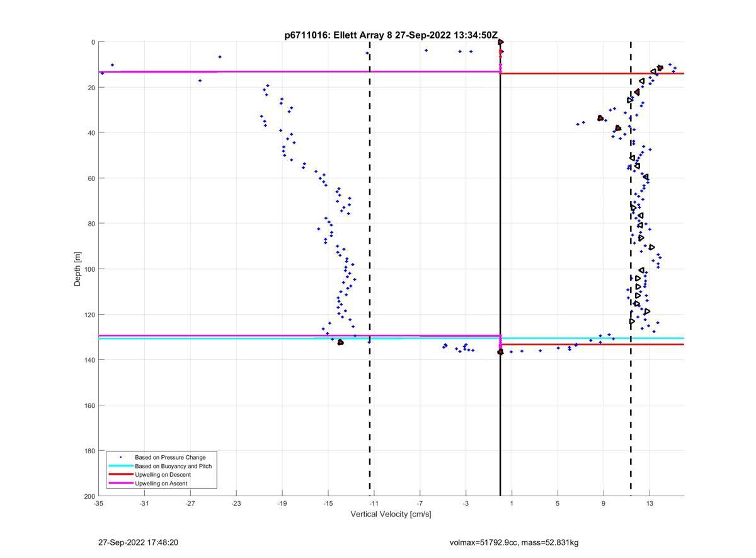Click the red-filled marker near 132 m on ascent
The image size is (756, 558).
pos(340,342)
